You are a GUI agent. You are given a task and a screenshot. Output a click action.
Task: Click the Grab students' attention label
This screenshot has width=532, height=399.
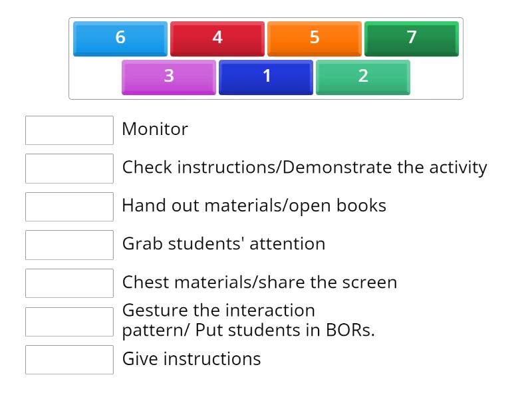[x=223, y=244]
